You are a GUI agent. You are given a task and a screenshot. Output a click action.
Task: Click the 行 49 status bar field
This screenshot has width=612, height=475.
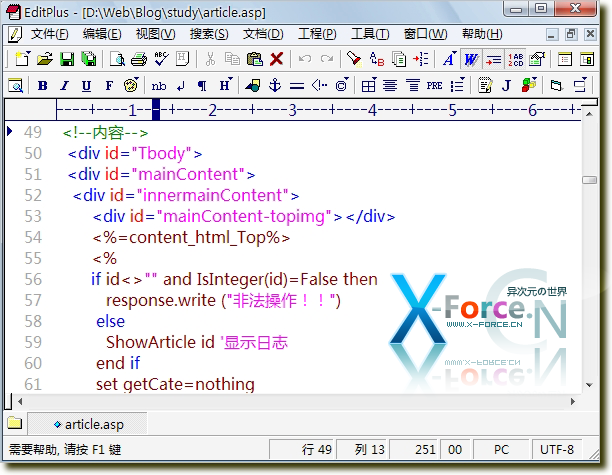point(302,449)
